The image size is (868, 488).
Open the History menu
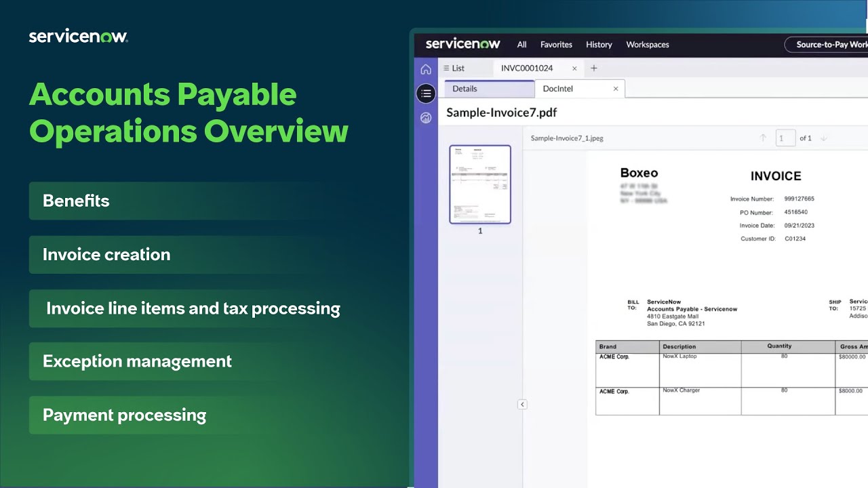[x=599, y=45]
